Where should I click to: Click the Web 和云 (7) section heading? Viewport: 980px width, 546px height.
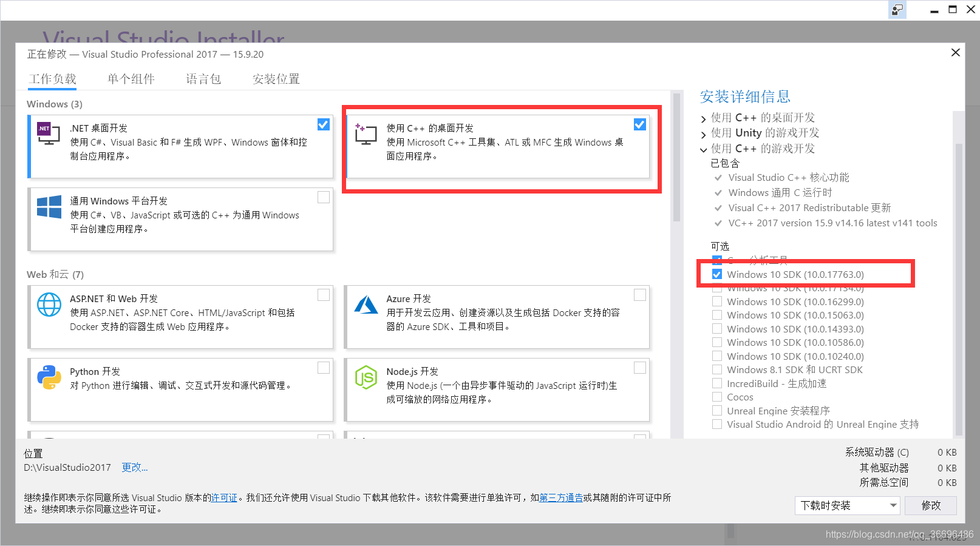click(x=55, y=274)
